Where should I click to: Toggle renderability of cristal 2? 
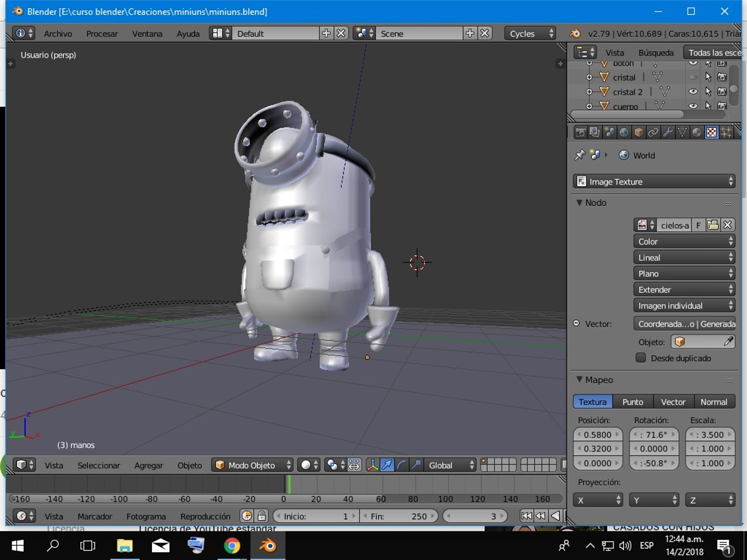722,92
